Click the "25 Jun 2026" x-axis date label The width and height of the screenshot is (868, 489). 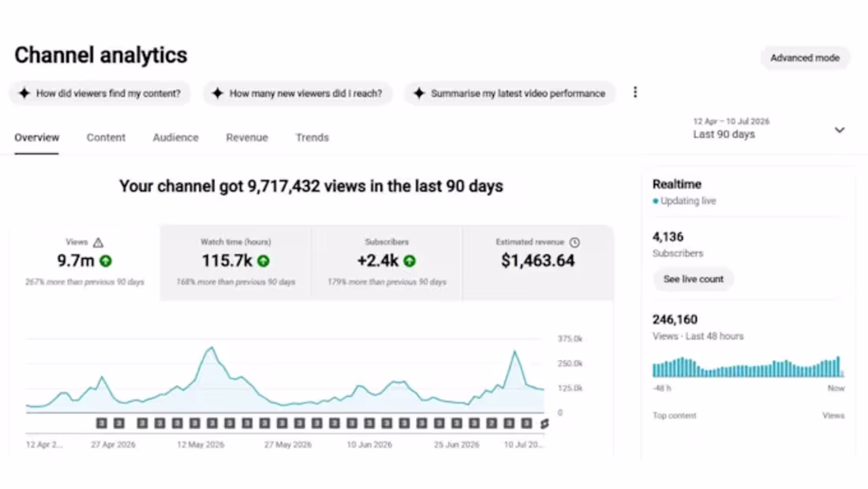456,445
